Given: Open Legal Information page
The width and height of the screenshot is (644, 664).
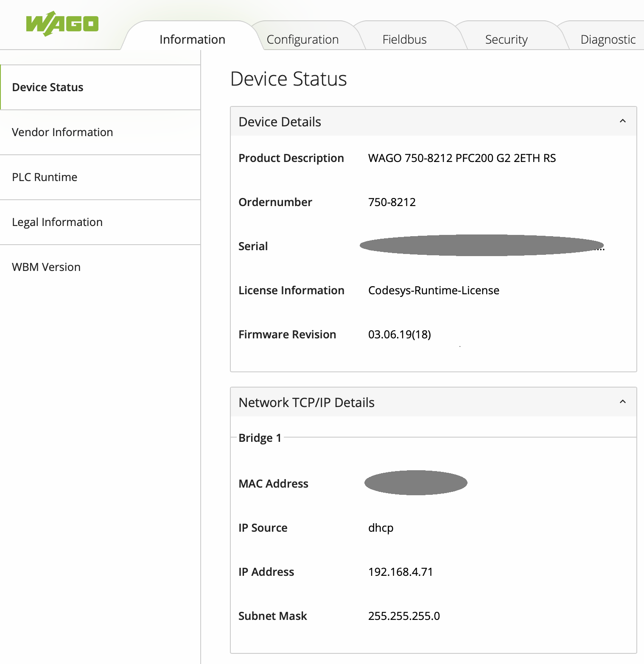Looking at the screenshot, I should click(57, 222).
